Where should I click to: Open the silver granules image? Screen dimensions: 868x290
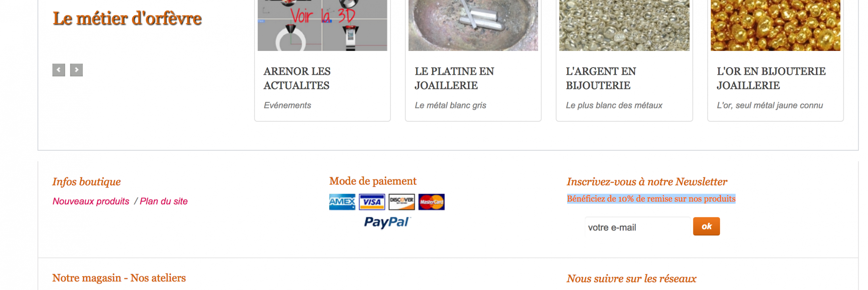[624, 25]
